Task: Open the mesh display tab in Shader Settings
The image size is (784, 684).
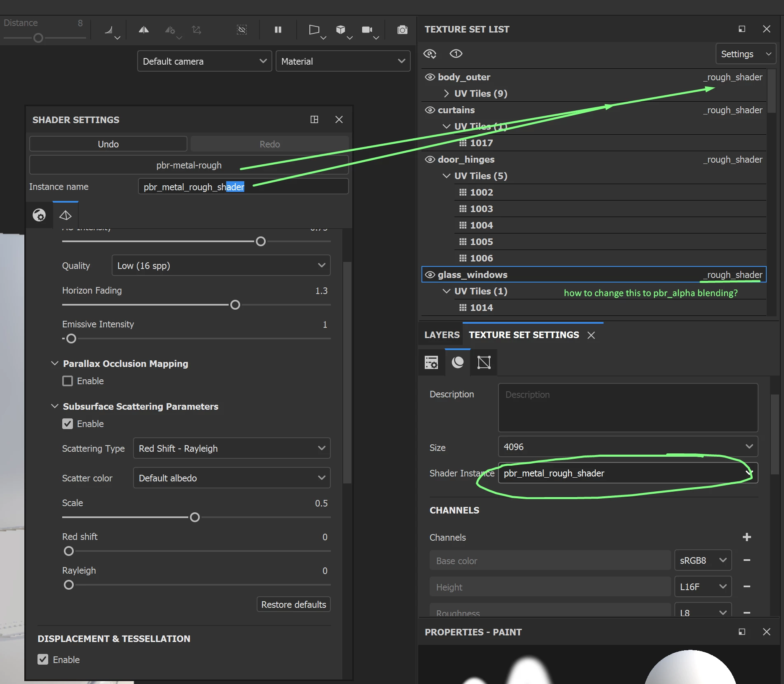Action: coord(66,215)
